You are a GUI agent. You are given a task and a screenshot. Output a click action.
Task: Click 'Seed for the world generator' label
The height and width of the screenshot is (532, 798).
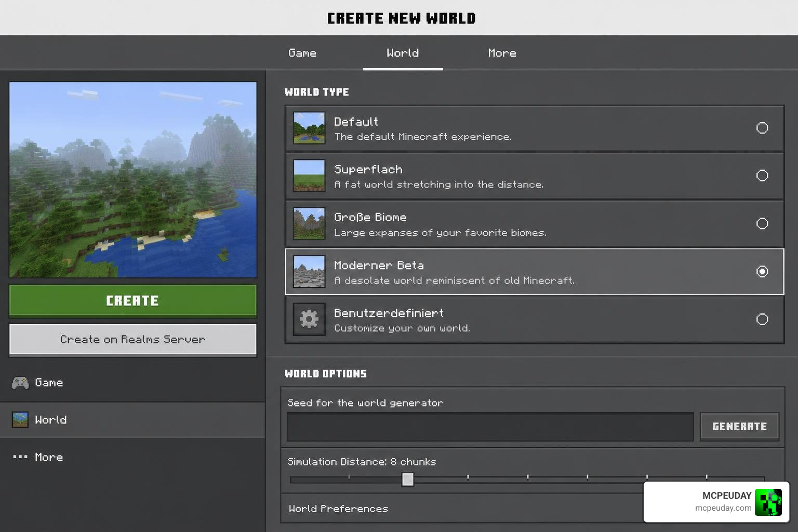click(365, 403)
